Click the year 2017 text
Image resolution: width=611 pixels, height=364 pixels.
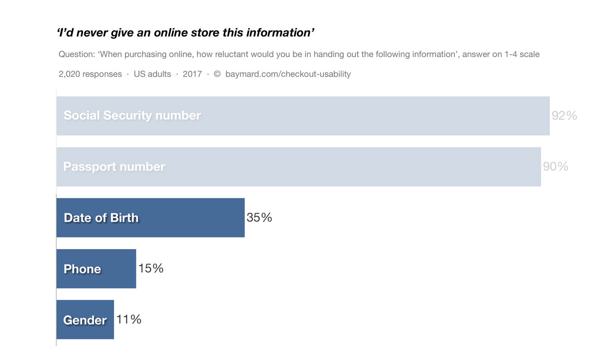(x=192, y=74)
